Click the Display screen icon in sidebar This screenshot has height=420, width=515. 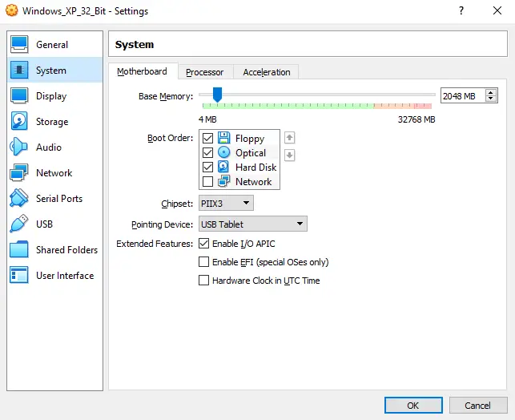coord(19,95)
